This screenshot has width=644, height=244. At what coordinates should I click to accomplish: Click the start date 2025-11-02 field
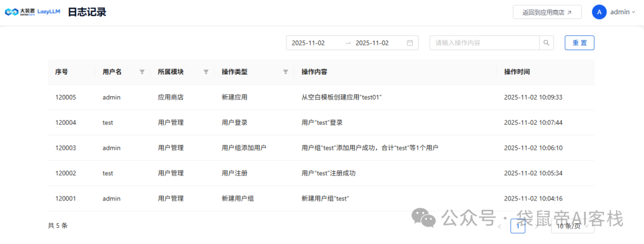pos(308,43)
